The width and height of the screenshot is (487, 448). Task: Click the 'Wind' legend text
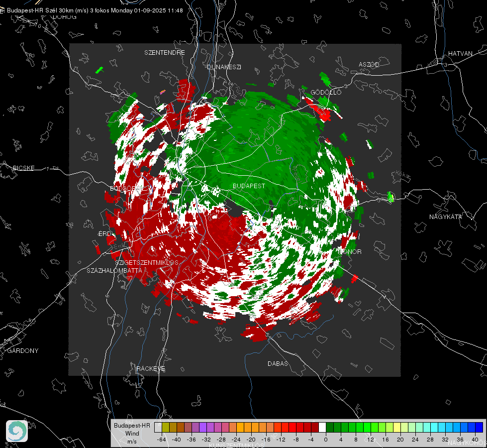(132, 434)
